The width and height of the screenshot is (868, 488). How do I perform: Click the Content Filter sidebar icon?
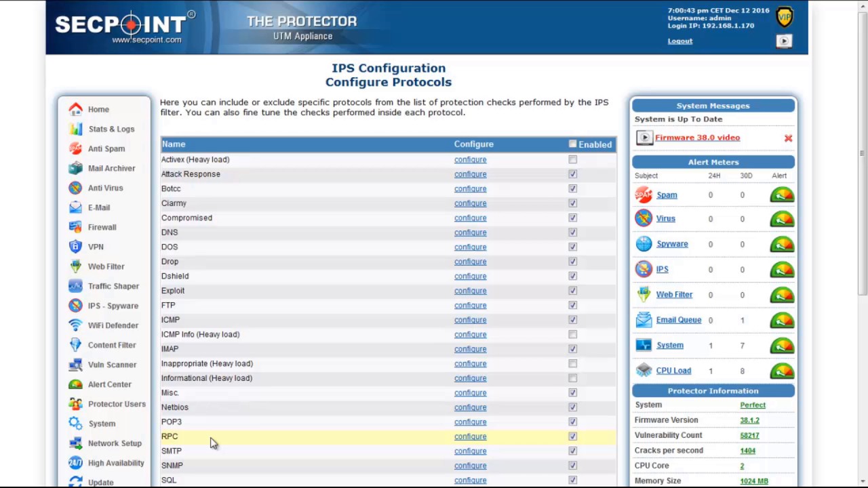[x=75, y=345]
